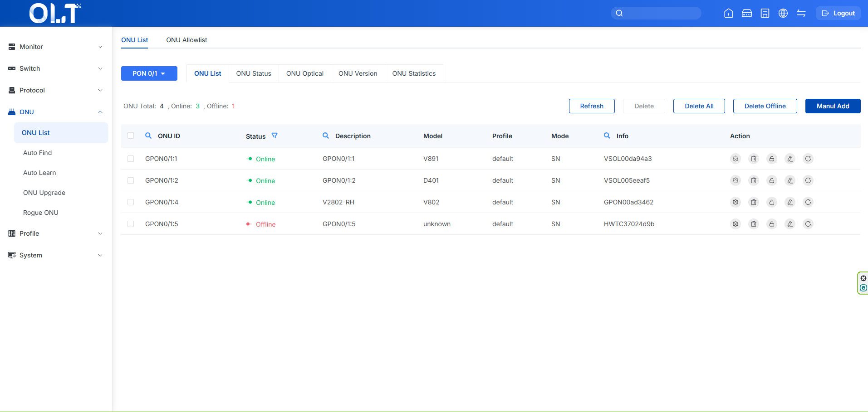Image resolution: width=868 pixels, height=412 pixels.
Task: Edit GPON0/1:4 using the pencil icon
Action: click(x=790, y=202)
